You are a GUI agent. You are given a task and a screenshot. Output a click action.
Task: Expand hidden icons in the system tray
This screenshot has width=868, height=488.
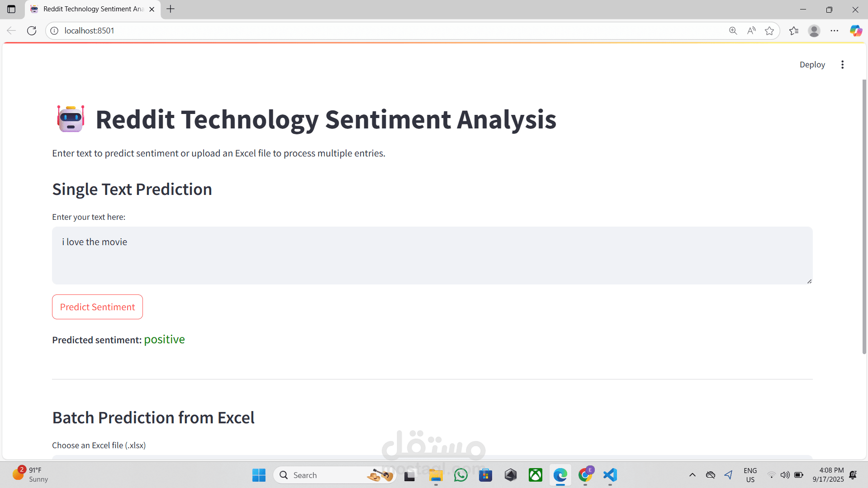tap(693, 475)
